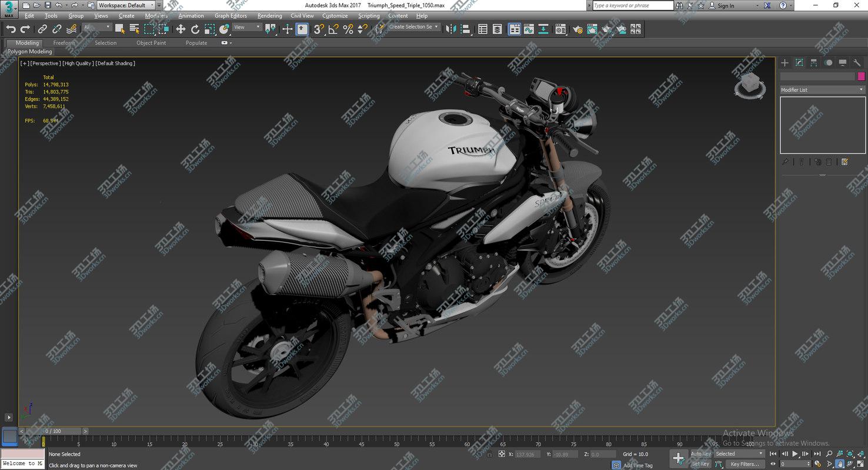Viewport: 868px width, 470px height.
Task: Click the Zoom Extents All Selected icon
Action: pos(860,454)
